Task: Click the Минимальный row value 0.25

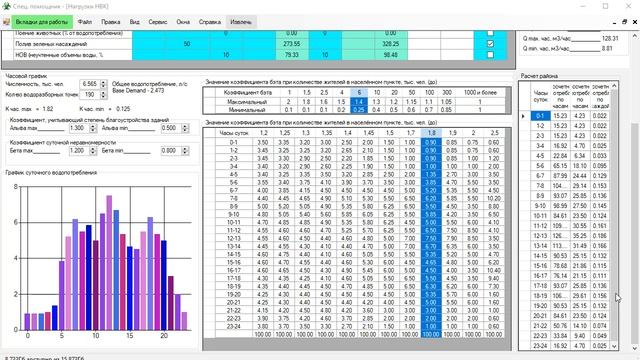Action: point(359,109)
